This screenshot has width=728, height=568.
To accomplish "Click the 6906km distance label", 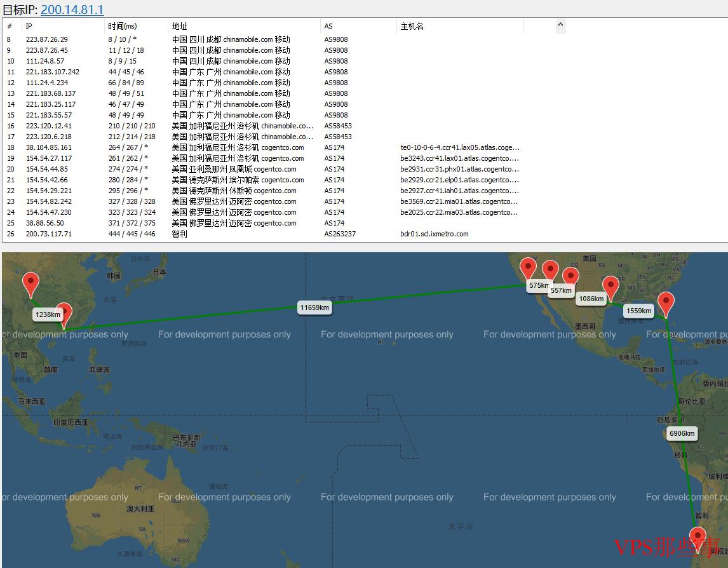I will click(x=682, y=433).
